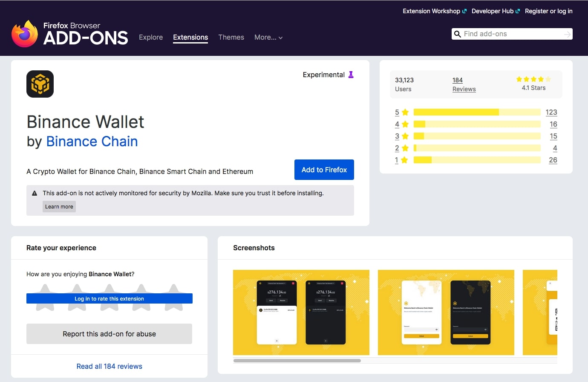Click the warning triangle in the security notice

35,193
